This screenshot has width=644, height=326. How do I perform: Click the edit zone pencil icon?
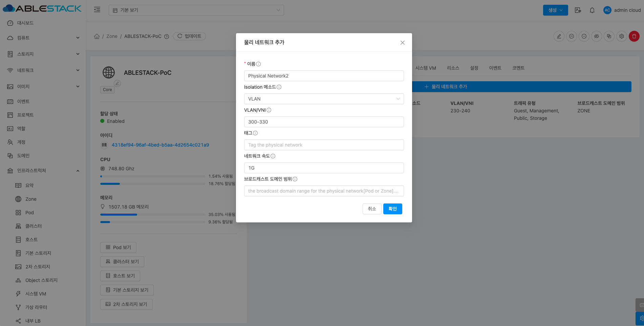pyautogui.click(x=559, y=36)
